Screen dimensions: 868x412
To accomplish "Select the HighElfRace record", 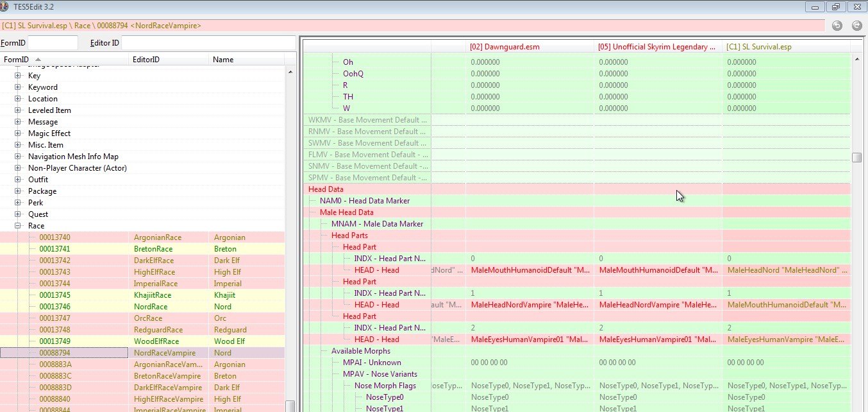I will click(142, 272).
